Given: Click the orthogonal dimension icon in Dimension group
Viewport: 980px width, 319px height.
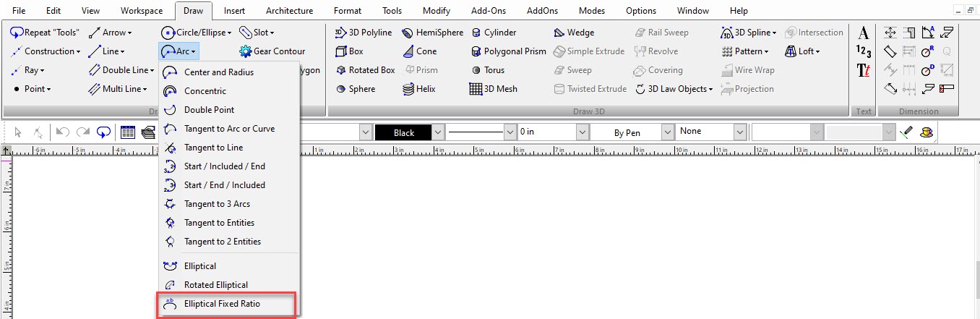Looking at the screenshot, I should pos(890,33).
